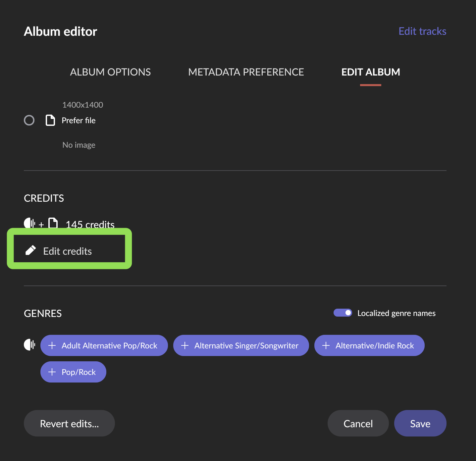The image size is (476, 461).
Task: Click the Roon source icon in Credits
Action: click(x=29, y=223)
